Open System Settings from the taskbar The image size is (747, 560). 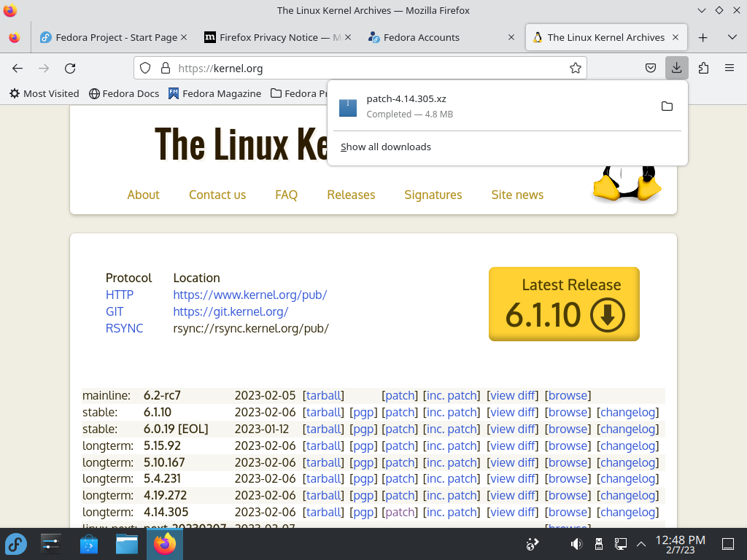[50, 544]
